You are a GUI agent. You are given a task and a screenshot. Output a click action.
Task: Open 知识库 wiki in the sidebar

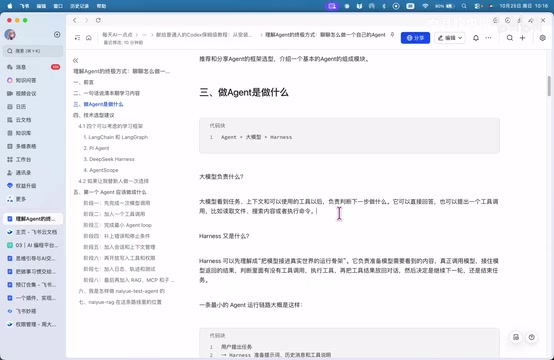pos(33,133)
